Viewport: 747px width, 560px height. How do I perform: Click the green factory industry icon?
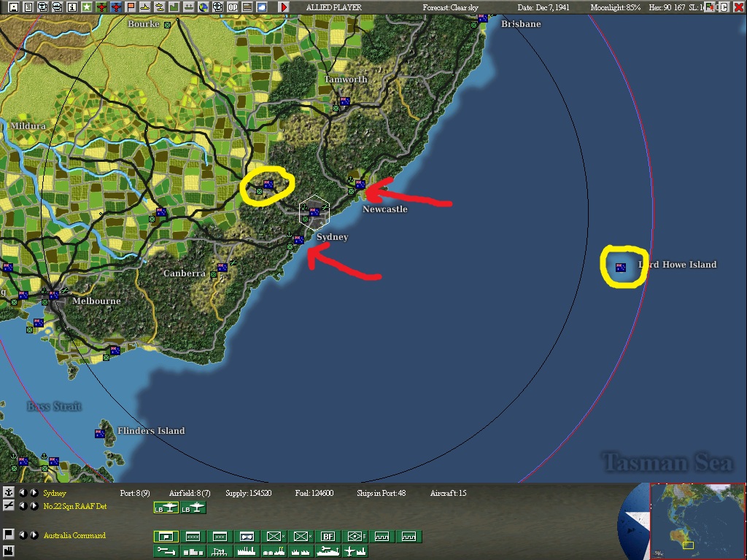174,7
